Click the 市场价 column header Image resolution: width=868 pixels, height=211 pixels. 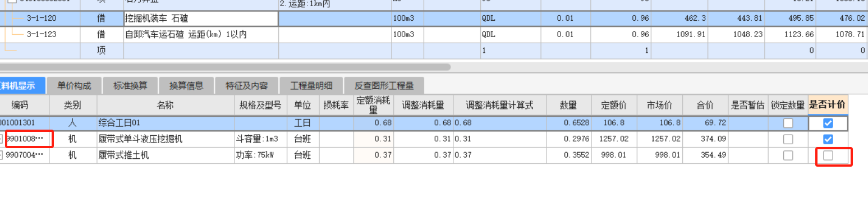660,105
